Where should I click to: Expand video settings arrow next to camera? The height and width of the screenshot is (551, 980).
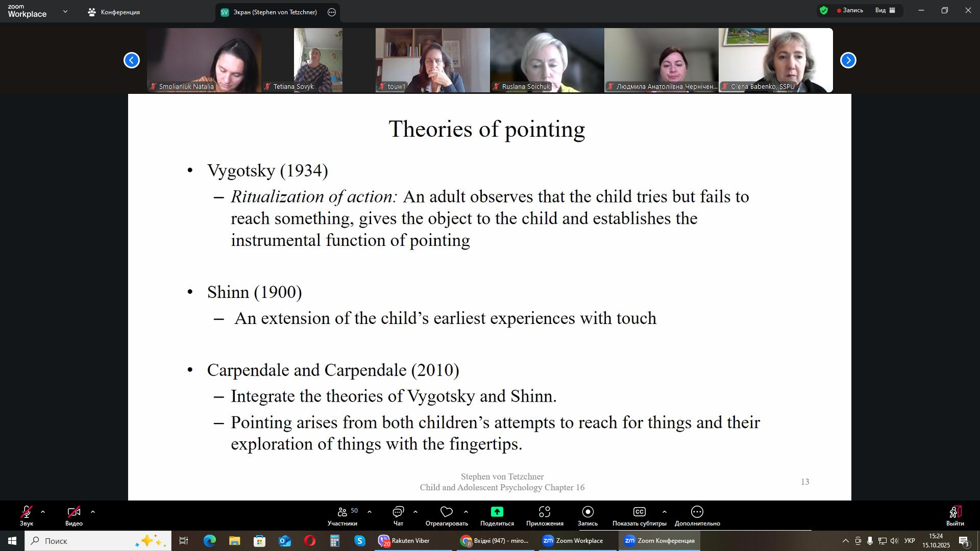click(x=93, y=512)
